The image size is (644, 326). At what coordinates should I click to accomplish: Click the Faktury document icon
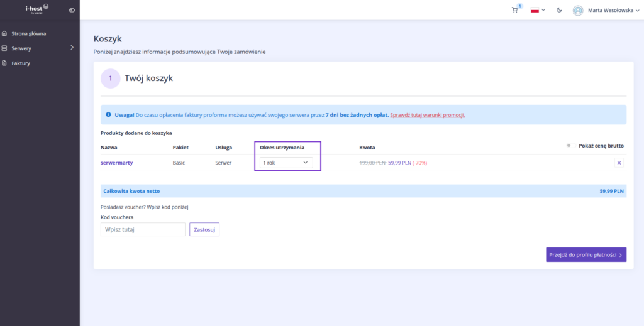[x=5, y=63]
